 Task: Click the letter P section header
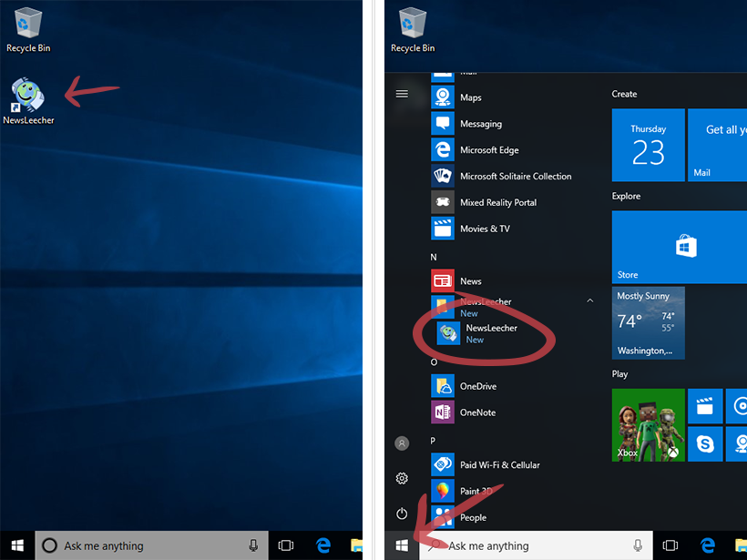click(x=433, y=441)
